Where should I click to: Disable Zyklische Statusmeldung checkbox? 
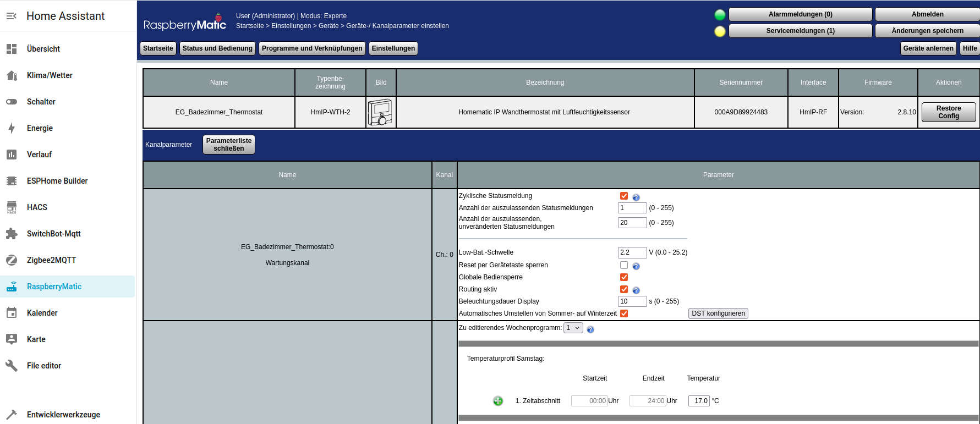coord(623,196)
